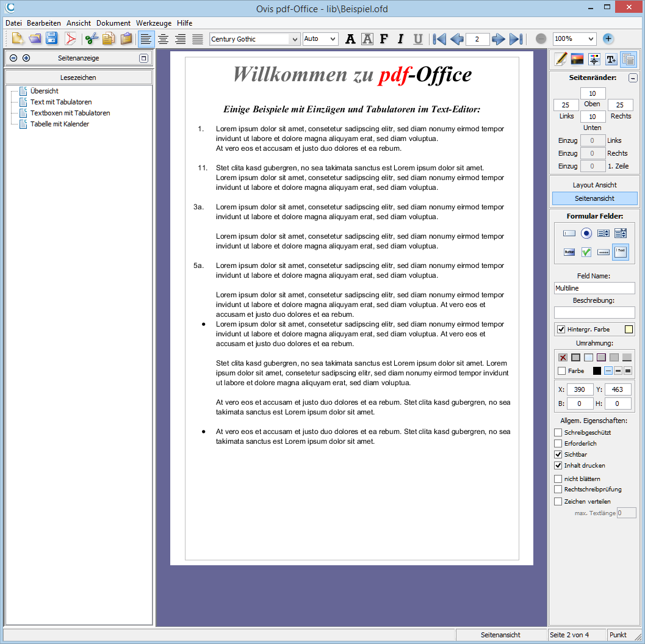
Task: Open the Werkzeuge menu
Action: click(153, 23)
